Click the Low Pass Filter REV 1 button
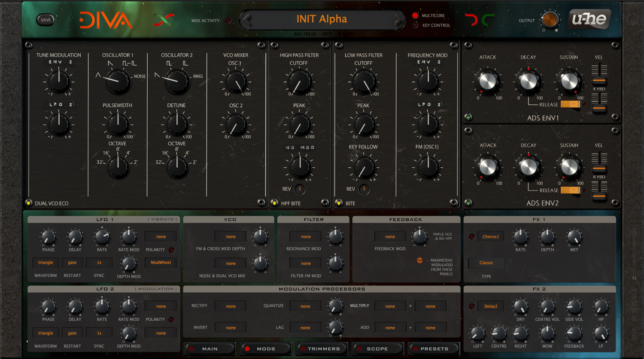Viewport: 644px width, 359px height. [364, 189]
